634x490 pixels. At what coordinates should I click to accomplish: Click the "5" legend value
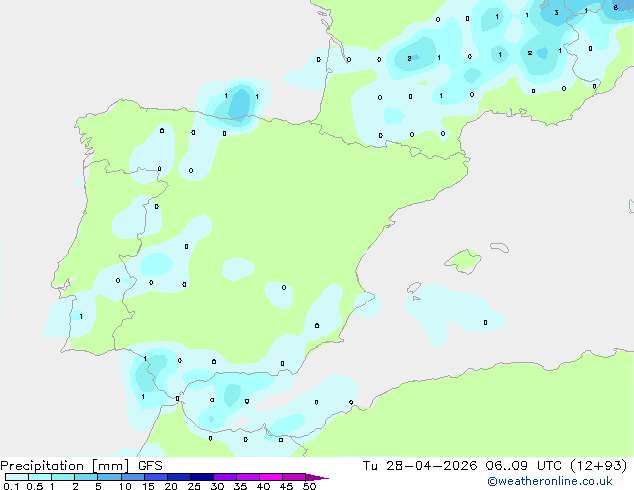pyautogui.click(x=98, y=486)
